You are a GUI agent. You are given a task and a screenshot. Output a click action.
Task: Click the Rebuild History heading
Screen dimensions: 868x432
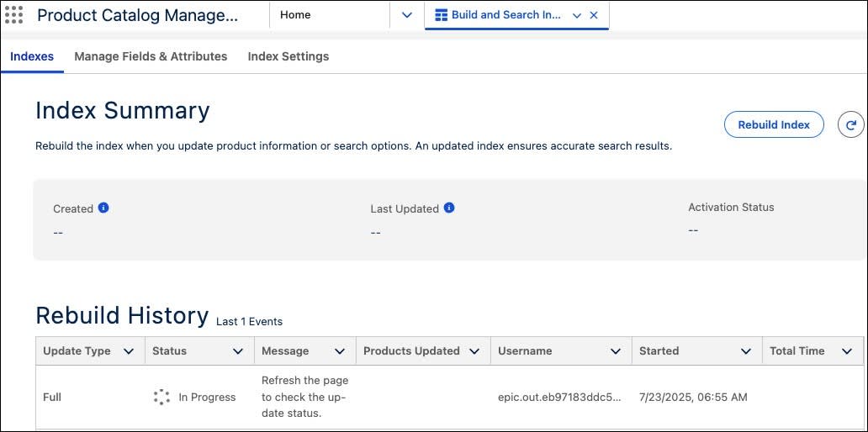coord(122,315)
